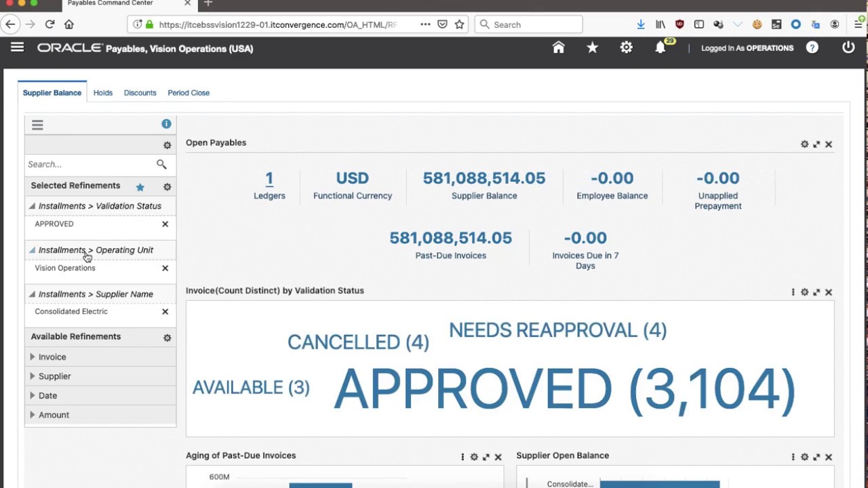Click the Ledgers count link 1
The image size is (868, 488).
click(x=269, y=178)
